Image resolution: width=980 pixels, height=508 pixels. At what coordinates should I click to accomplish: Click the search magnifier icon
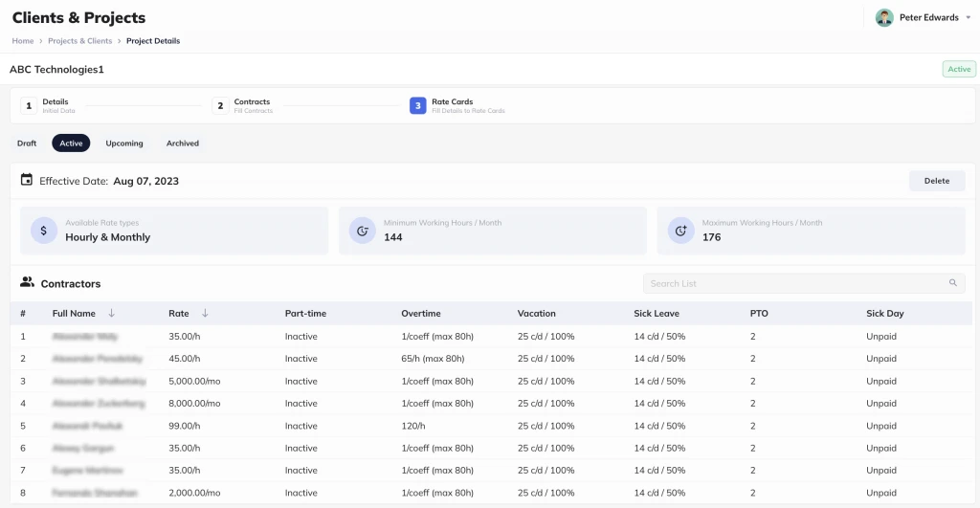click(x=952, y=283)
